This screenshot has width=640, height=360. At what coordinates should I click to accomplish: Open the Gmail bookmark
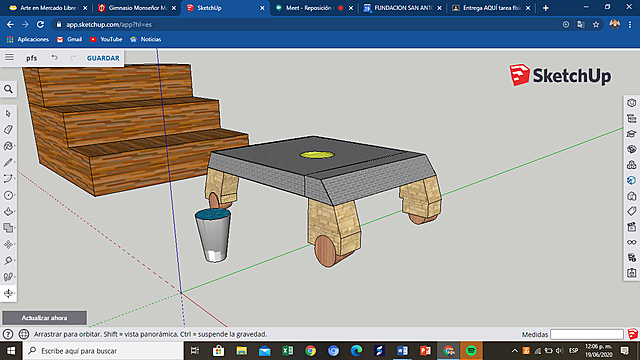(x=70, y=39)
